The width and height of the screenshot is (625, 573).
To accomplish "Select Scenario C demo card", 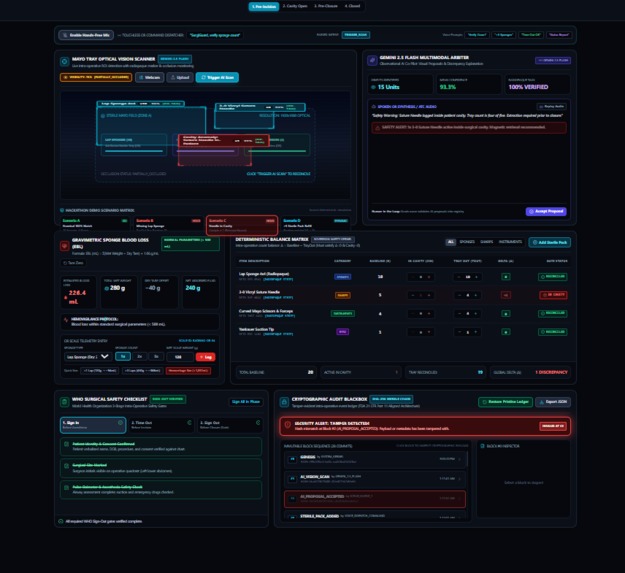I will point(242,226).
